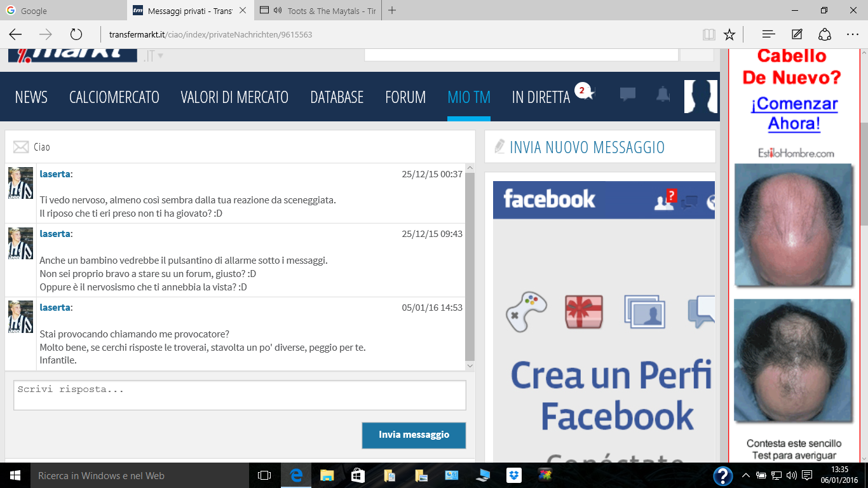Click the Scrivi risposta text box
The width and height of the screenshot is (868, 488).
point(240,395)
